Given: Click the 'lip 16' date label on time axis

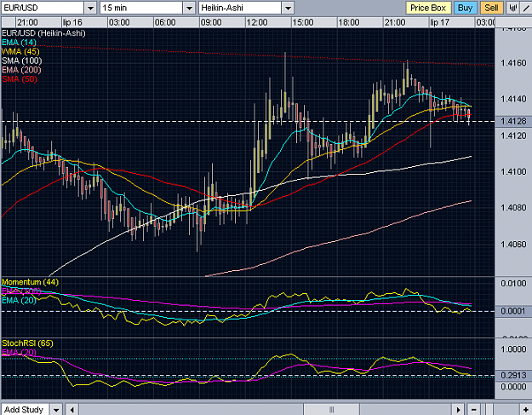Looking at the screenshot, I should click(x=72, y=22).
